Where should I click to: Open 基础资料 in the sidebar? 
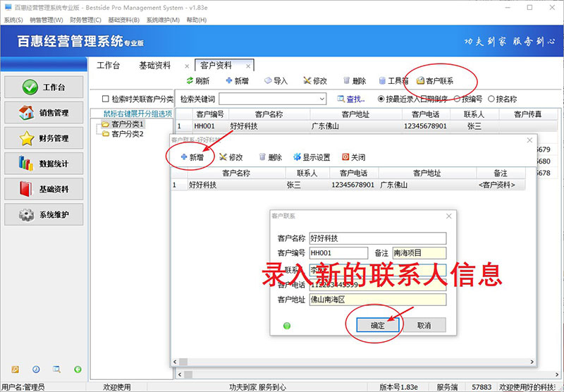pos(44,189)
